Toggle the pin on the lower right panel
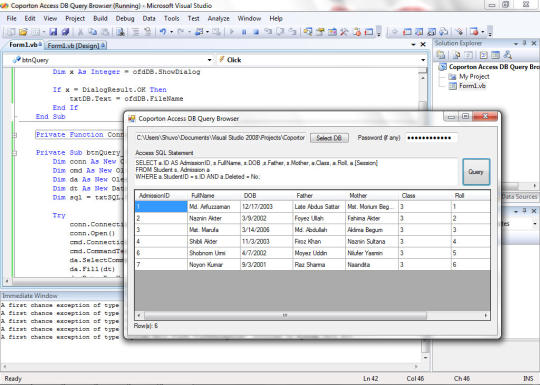The height and width of the screenshot is (385, 540). click(x=525, y=211)
